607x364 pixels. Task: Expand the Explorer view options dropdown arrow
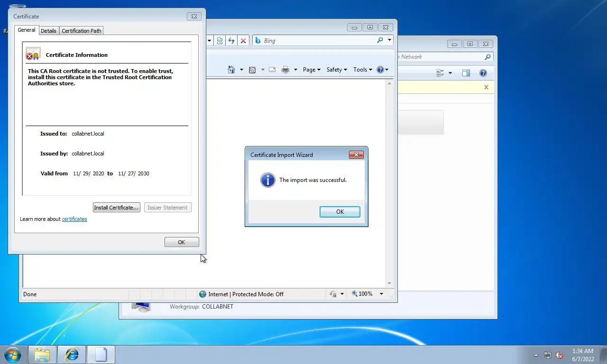click(x=450, y=73)
